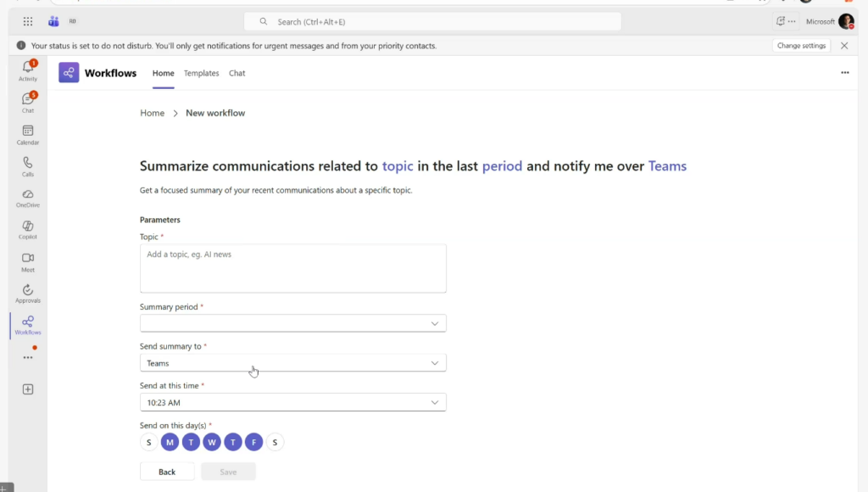The width and height of the screenshot is (868, 492).
Task: Expand the Send at this time dropdown
Action: tap(292, 402)
